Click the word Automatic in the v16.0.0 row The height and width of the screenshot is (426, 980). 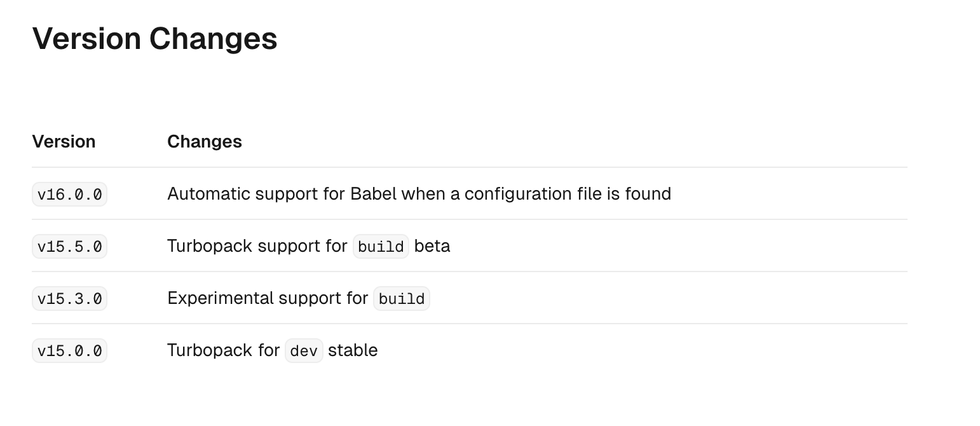(x=205, y=194)
